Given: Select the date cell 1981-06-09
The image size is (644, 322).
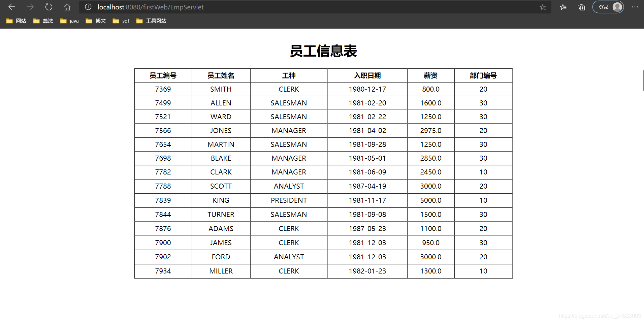Looking at the screenshot, I should point(367,172).
